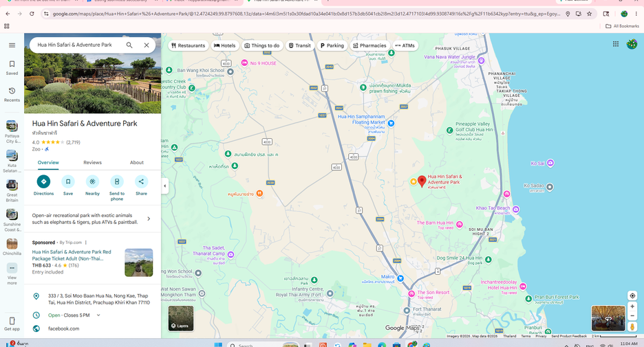Viewport: 644px width, 347px height.
Task: Open Recents in sidebar
Action: click(x=12, y=94)
